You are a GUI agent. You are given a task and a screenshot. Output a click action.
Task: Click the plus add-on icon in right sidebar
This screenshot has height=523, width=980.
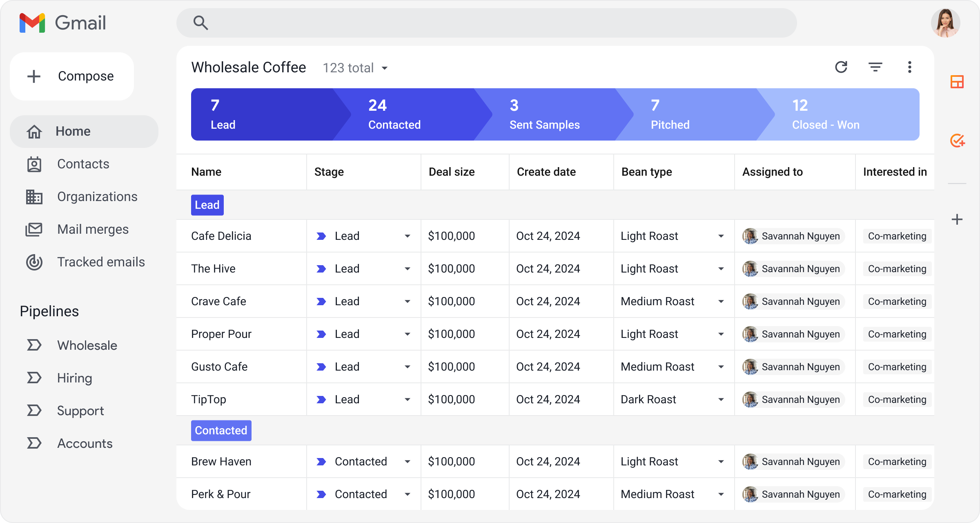(x=957, y=219)
